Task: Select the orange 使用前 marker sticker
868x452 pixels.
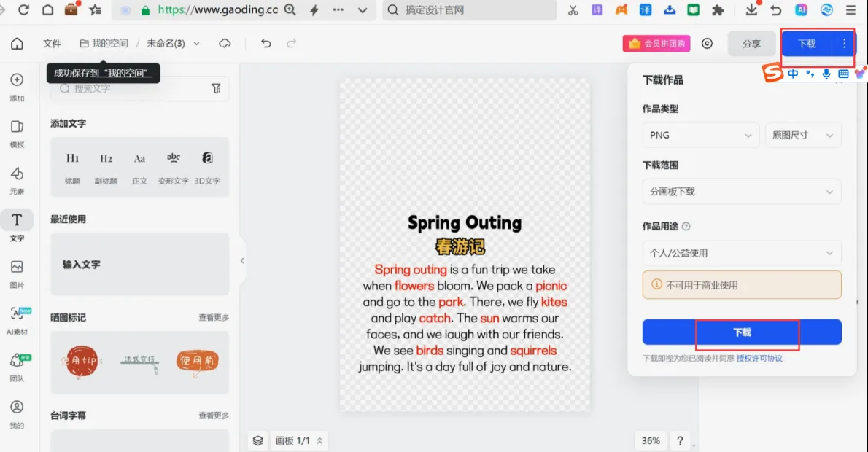Action: pos(197,362)
